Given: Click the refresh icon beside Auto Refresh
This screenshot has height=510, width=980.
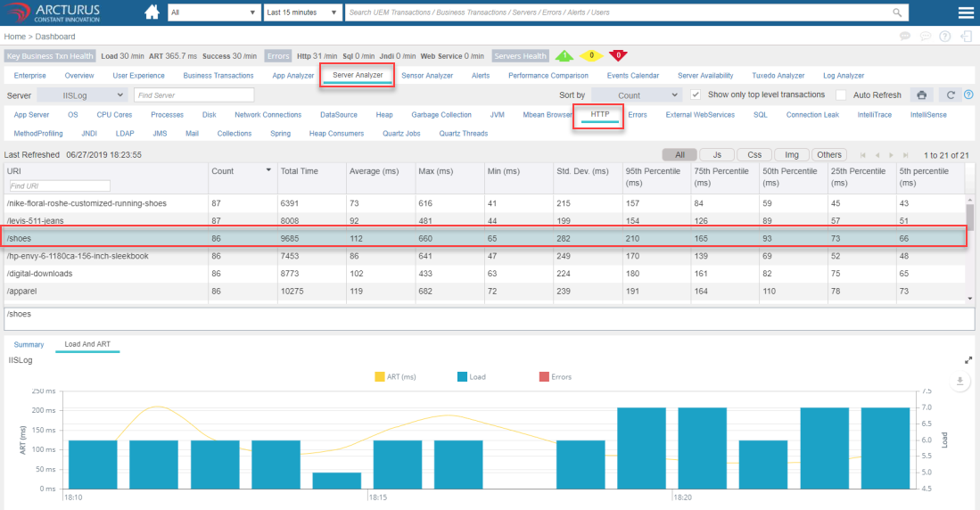Looking at the screenshot, I should 951,95.
